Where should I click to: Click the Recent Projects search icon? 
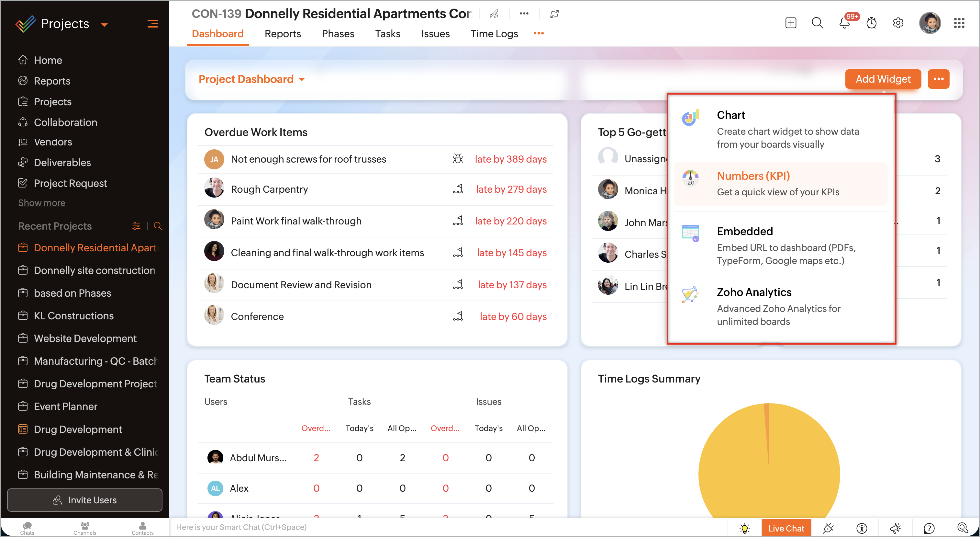[158, 226]
